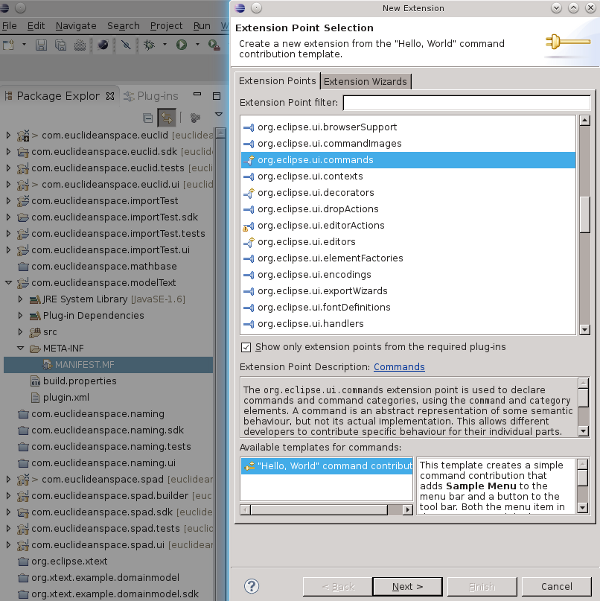Open the dropdown arrow next to Run icon
Viewport: 600px width, 601px height.
(197, 44)
